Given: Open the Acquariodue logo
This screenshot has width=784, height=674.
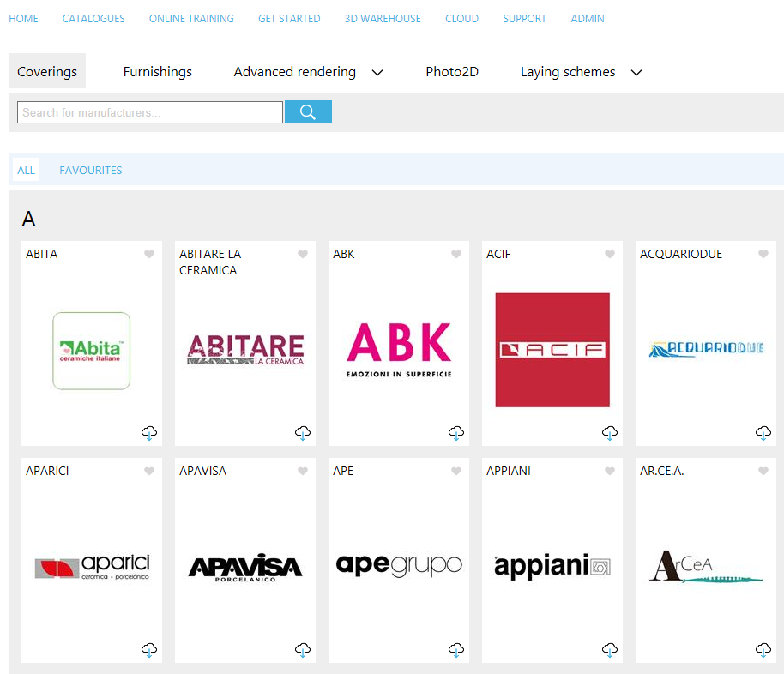Looking at the screenshot, I should tap(705, 349).
